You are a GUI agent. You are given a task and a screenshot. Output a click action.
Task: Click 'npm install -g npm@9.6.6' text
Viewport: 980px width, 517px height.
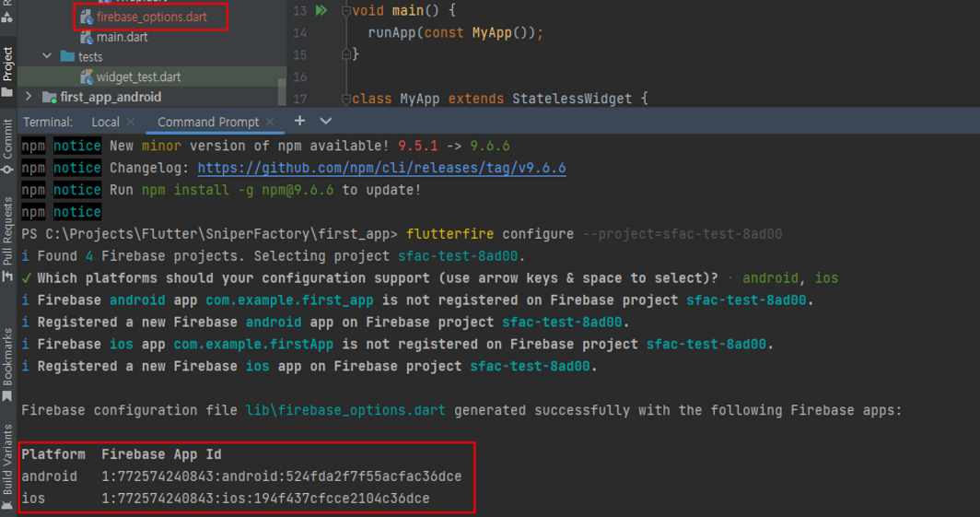point(238,190)
